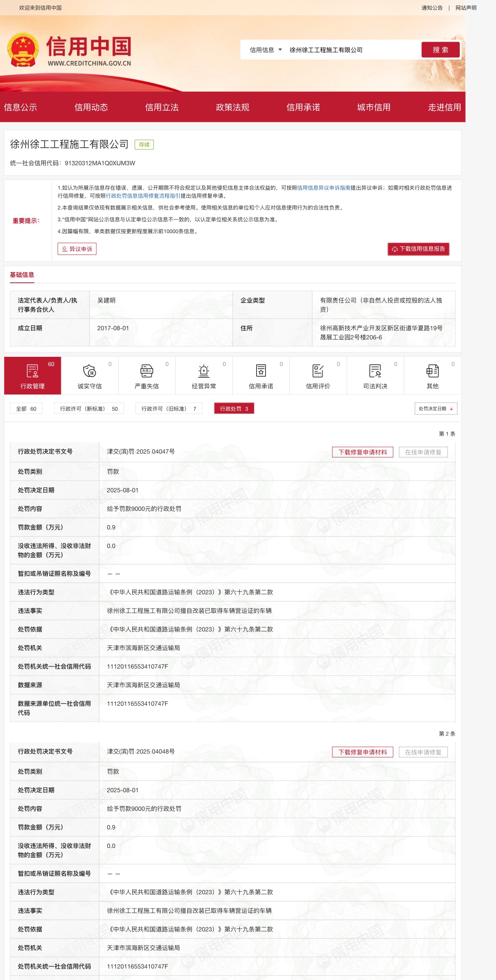This screenshot has height=980, width=496.
Task: Click the person icon on 异议申诉 button
Action: pos(64,249)
